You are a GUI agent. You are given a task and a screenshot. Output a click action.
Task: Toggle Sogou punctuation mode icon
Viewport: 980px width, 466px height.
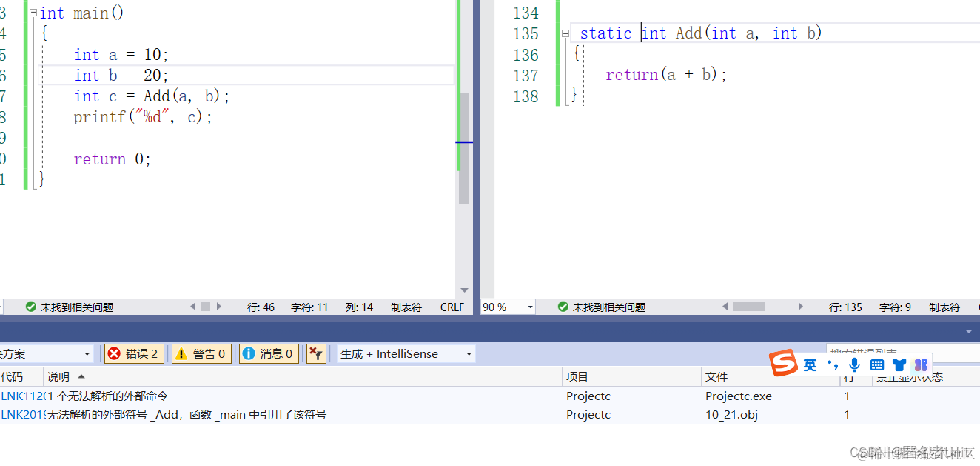pyautogui.click(x=833, y=365)
